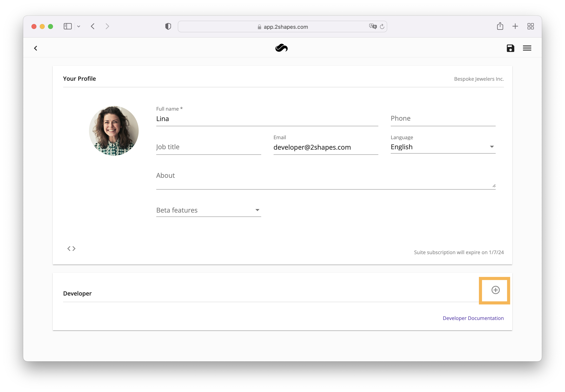This screenshot has height=392, width=565.
Task: Show the Safari tab overview grid icon
Action: [x=530, y=26]
